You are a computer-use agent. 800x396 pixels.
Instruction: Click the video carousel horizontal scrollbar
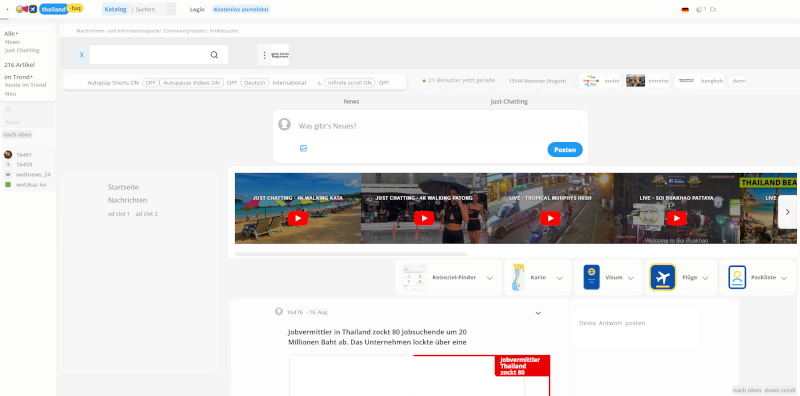click(351, 254)
